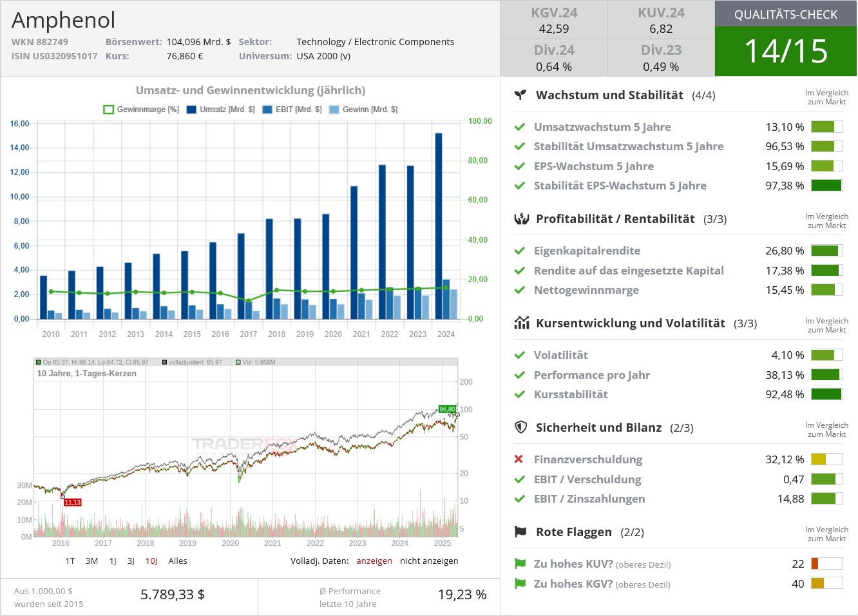Viewport: 858px width, 616px height.
Task: Click the green 86,80 price marker
Action: [x=447, y=409]
